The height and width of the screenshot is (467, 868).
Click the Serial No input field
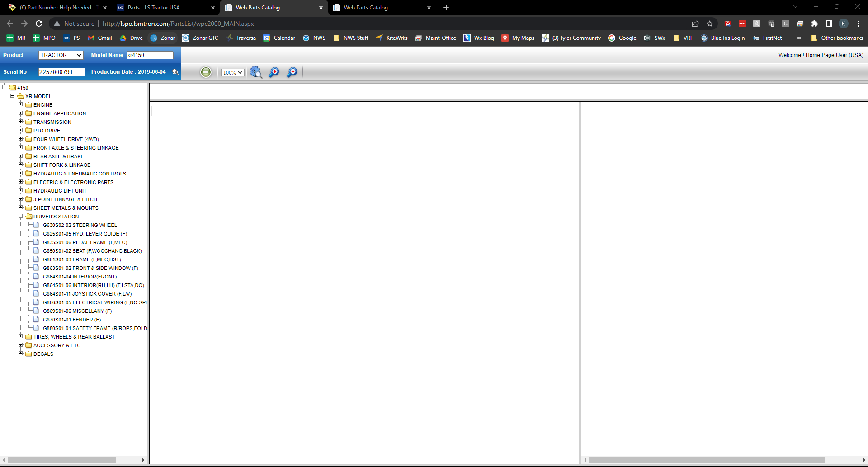pos(61,72)
